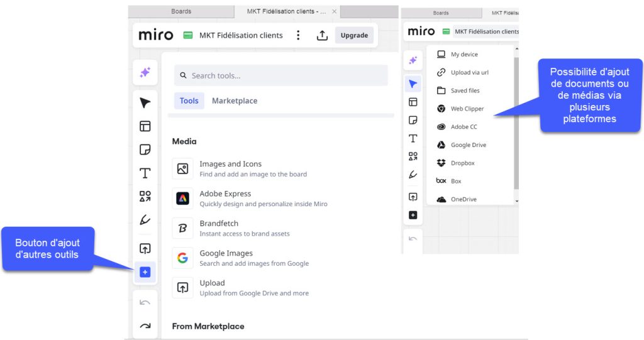Open the three-dot board menu

pyautogui.click(x=298, y=35)
